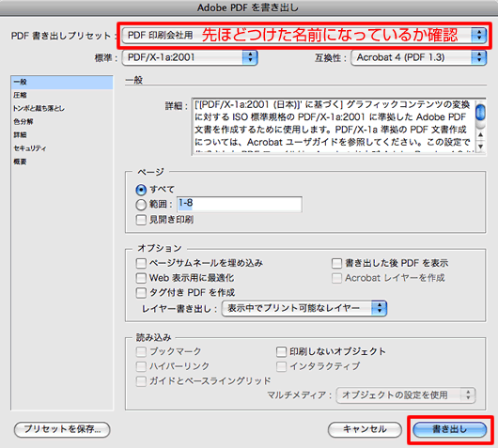This screenshot has height=448, width=498.
Task: Open the 標準 PDF/X-1a:2001 dropdown
Action: (190, 57)
